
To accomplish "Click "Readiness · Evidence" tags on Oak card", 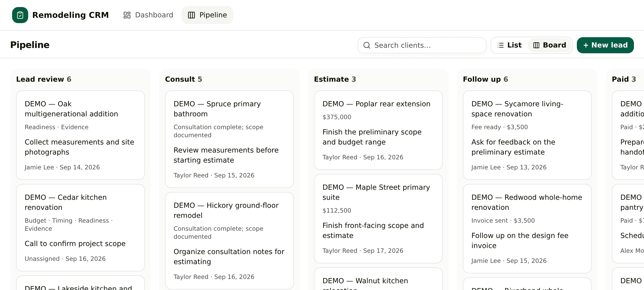I will 57,127.
